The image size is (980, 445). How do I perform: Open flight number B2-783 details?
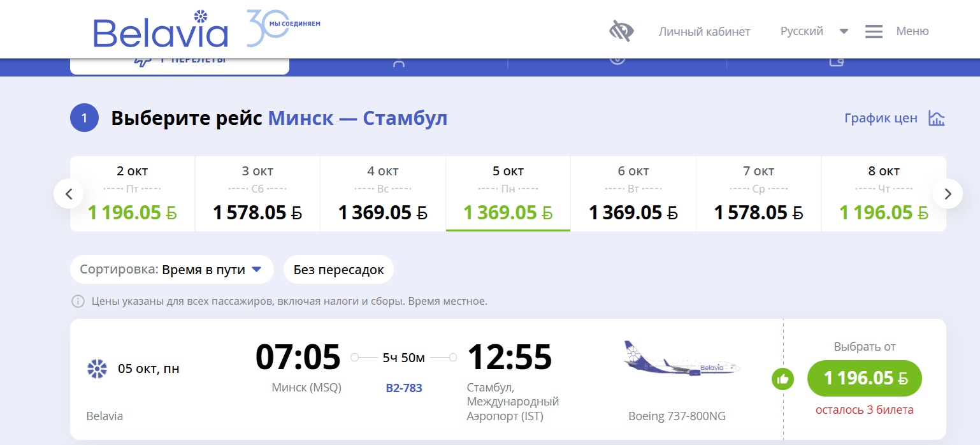tap(404, 388)
